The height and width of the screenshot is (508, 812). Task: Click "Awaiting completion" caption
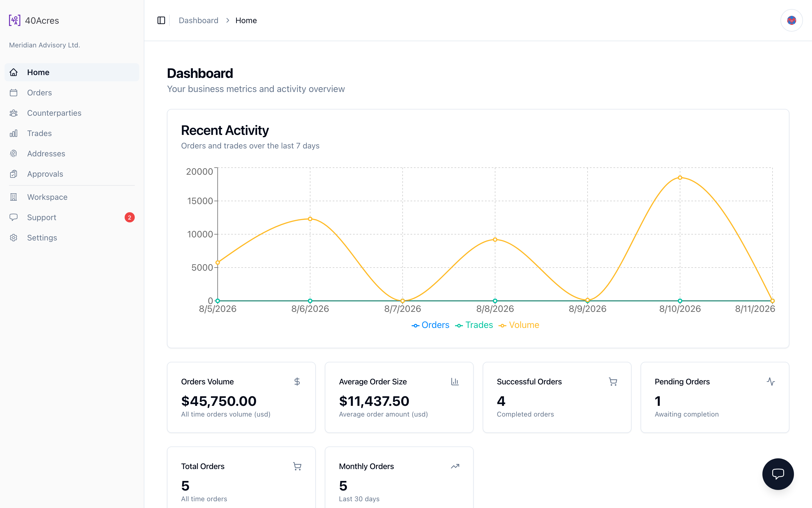(x=687, y=414)
